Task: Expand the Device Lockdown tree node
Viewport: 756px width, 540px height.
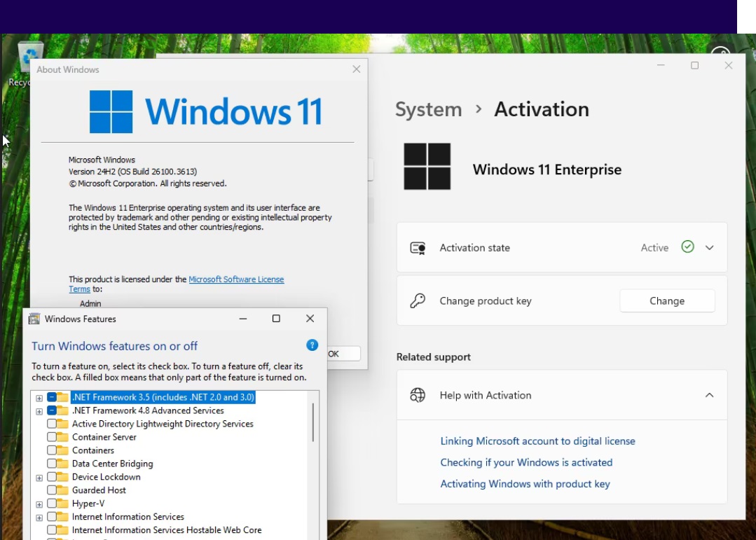Action: [39, 478]
